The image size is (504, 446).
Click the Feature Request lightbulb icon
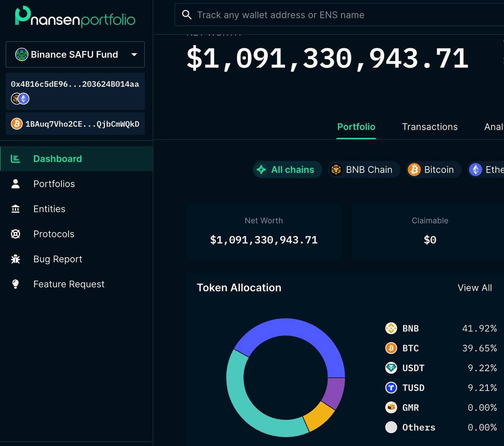tap(15, 284)
